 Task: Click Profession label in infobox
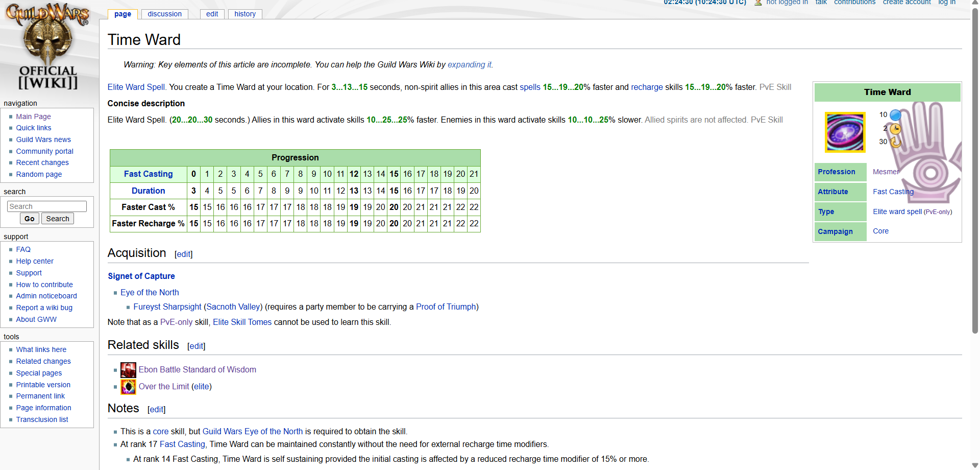point(836,172)
